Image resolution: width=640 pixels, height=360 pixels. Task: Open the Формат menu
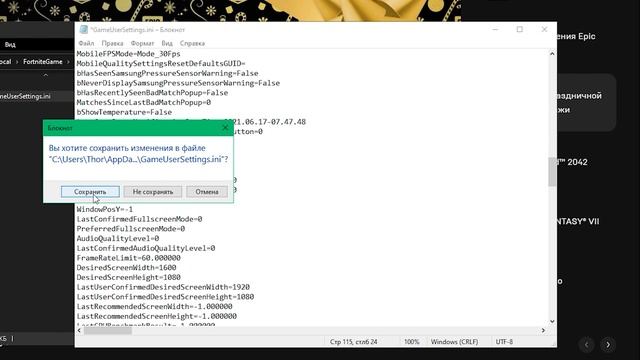[x=142, y=43]
